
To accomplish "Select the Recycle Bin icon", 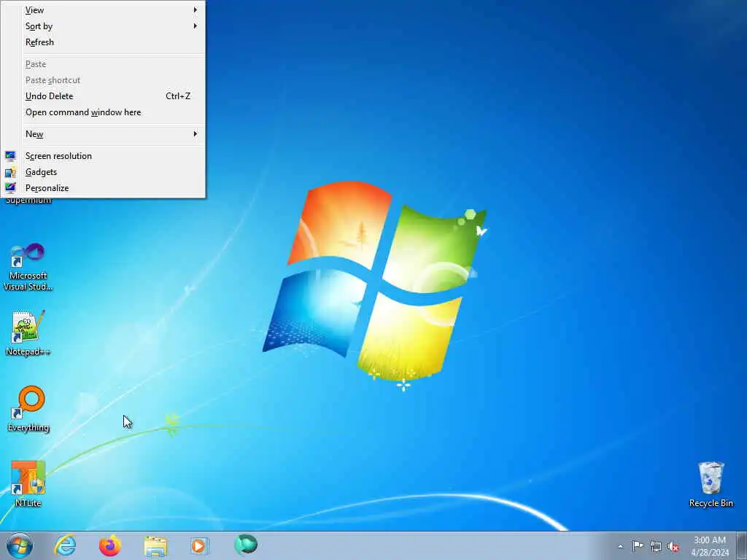I will pyautogui.click(x=711, y=484).
